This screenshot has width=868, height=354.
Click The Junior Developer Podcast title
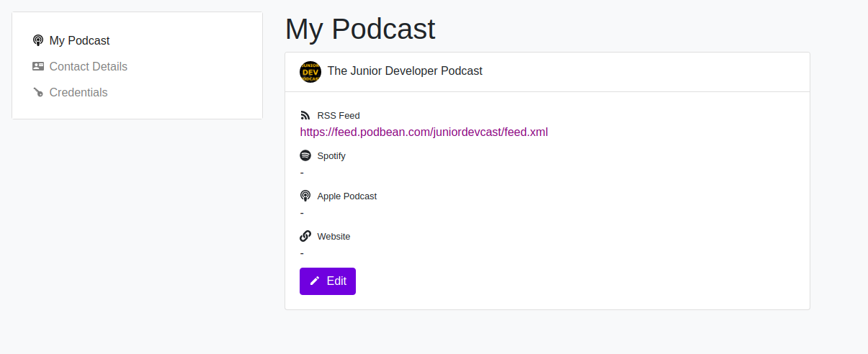[405, 71]
